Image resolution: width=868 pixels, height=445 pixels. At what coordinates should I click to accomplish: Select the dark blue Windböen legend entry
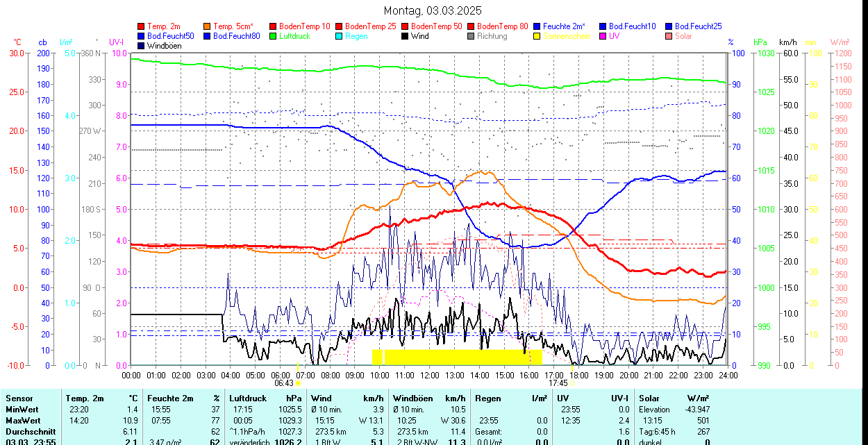(x=142, y=46)
